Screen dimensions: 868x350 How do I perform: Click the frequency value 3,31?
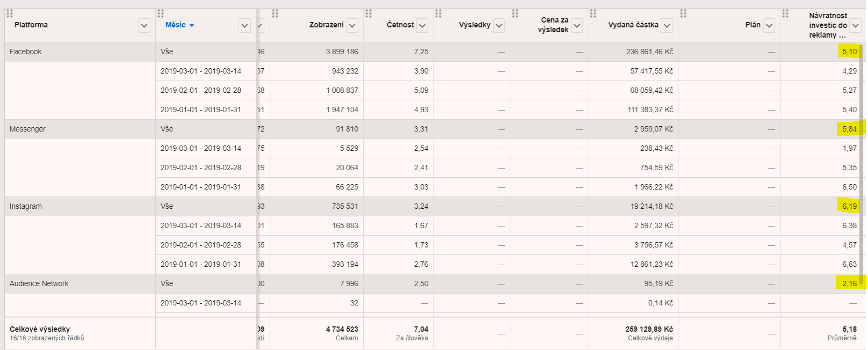[421, 129]
